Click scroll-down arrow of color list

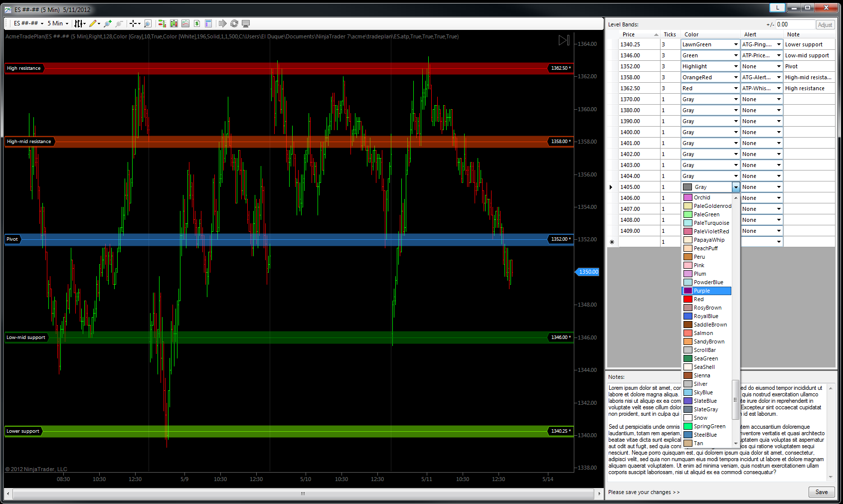point(736,443)
